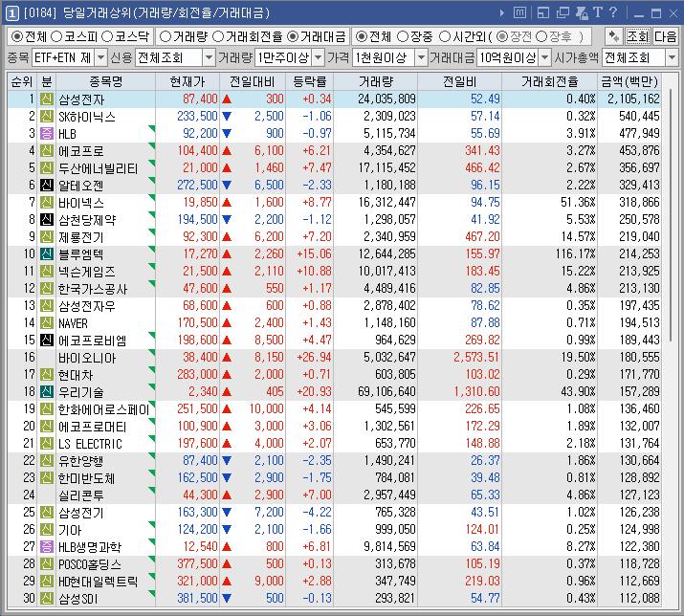Click the black 신 badge on 에코프로비엠 row
This screenshot has width=684, height=616.
pyautogui.click(x=47, y=340)
